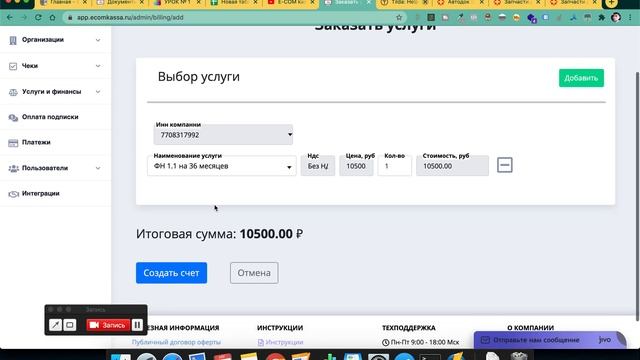The width and height of the screenshot is (640, 360).
Task: Click the Чеки checkmark sidebar icon
Action: tap(13, 66)
